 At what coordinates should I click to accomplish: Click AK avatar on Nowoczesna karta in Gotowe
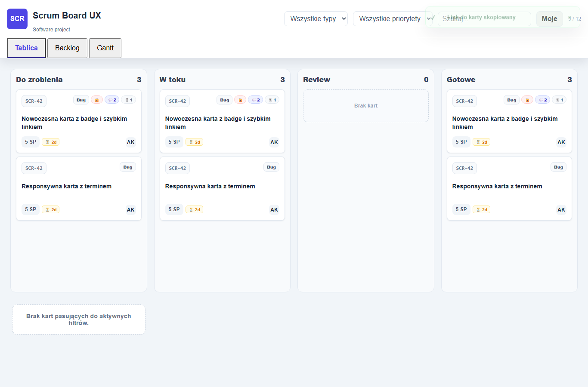tap(561, 142)
